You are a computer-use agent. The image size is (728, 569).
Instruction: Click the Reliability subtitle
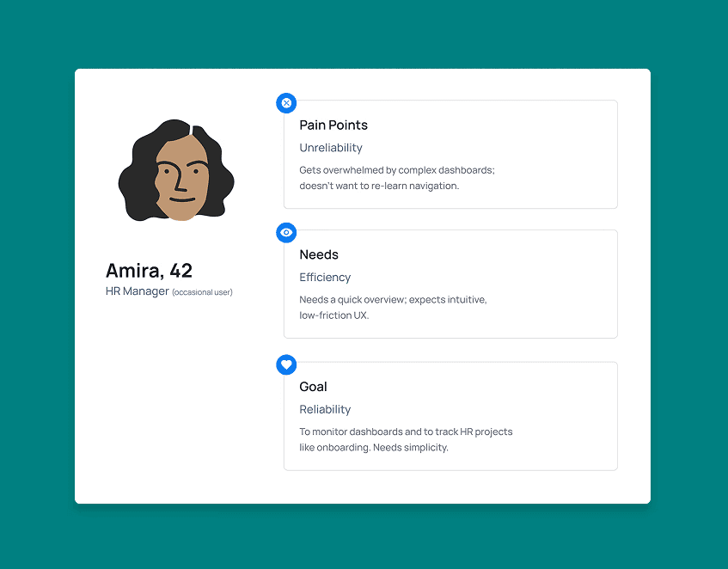325,409
